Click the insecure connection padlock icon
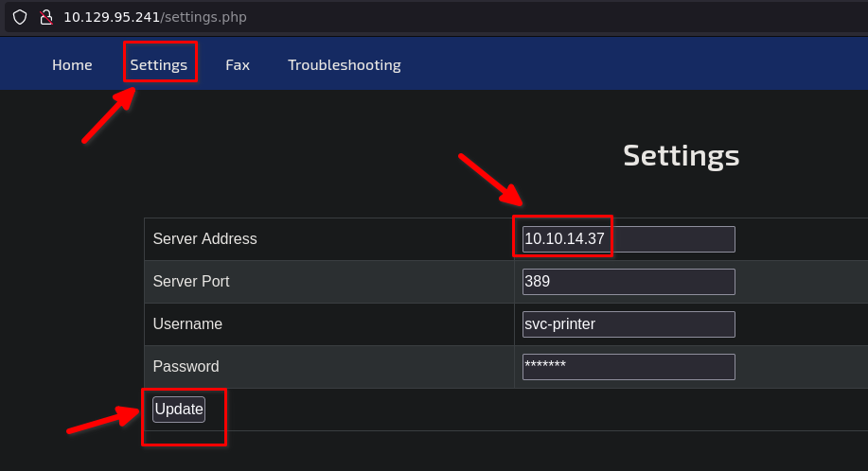The width and height of the screenshot is (868, 471). coord(44,17)
